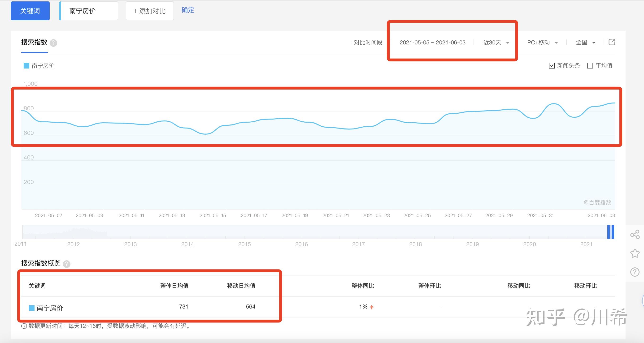Uncheck the 新闻头条 checkbox
644x343 pixels.
(x=552, y=66)
